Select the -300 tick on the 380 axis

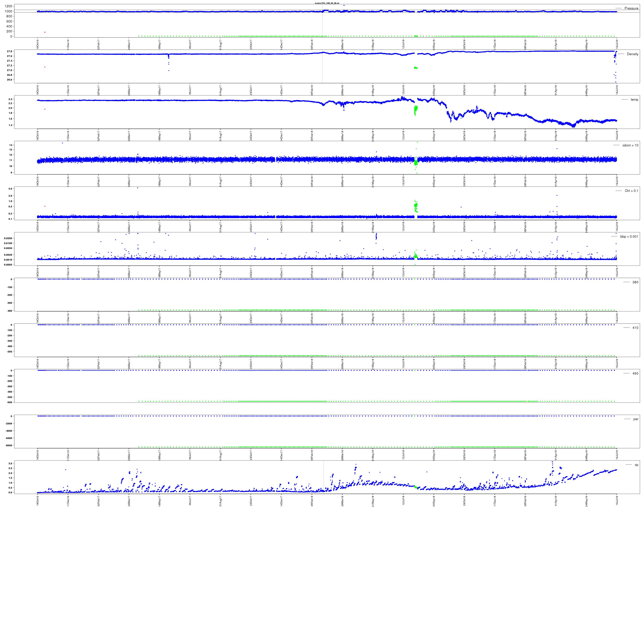tap(10, 303)
